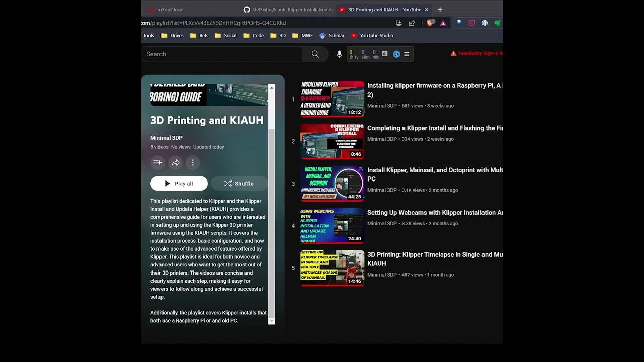Open 'Completing a Klipper Install and Flashing' video

tap(435, 128)
